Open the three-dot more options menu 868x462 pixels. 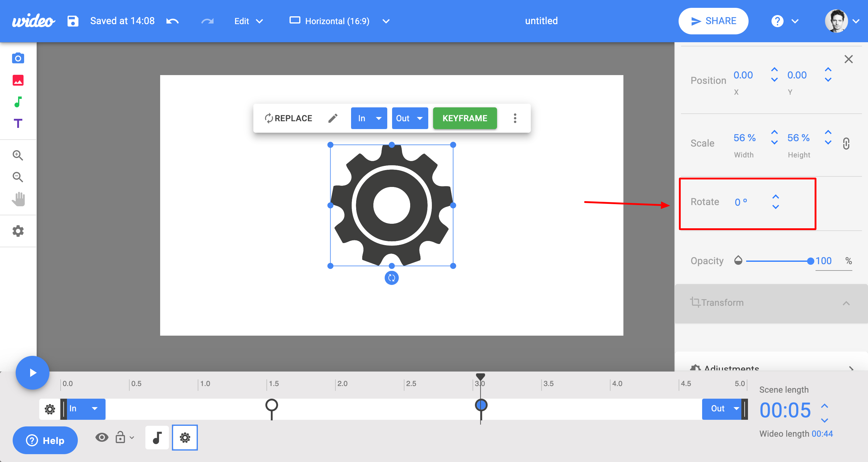515,118
